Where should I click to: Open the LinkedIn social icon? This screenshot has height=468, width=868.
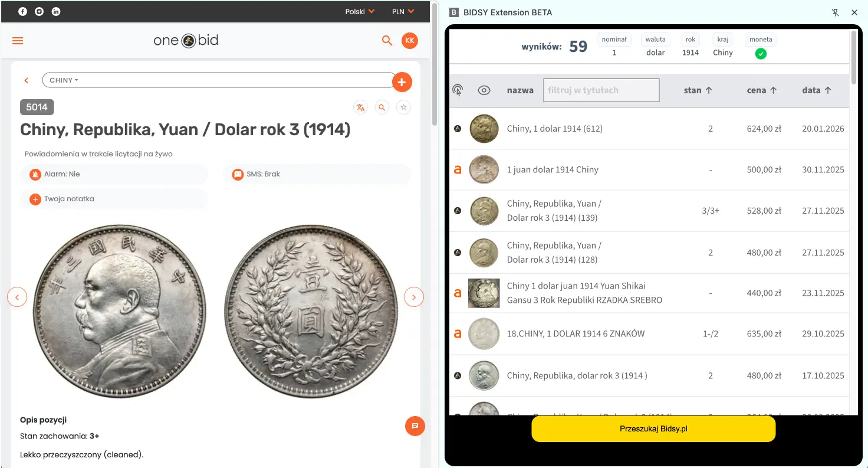click(56, 11)
